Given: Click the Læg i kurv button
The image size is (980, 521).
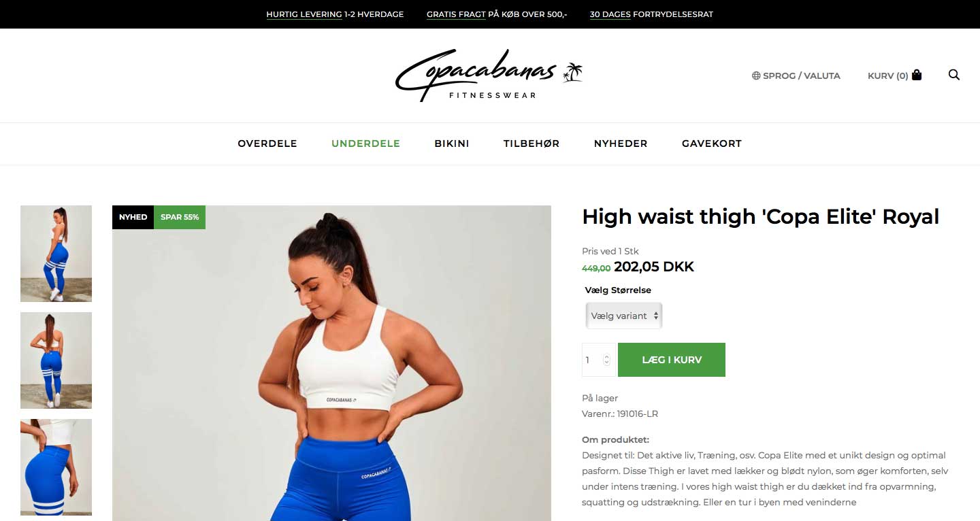Looking at the screenshot, I should tap(672, 360).
